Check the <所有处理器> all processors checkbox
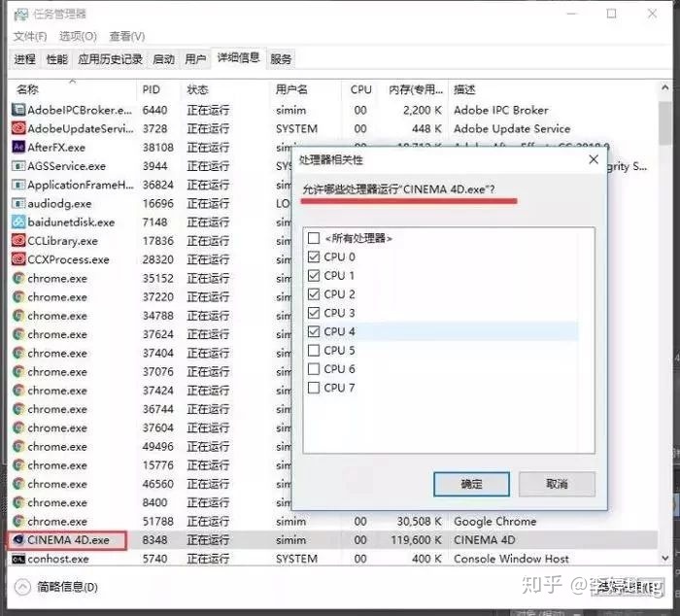Screen dimensions: 680x616 pyautogui.click(x=314, y=238)
